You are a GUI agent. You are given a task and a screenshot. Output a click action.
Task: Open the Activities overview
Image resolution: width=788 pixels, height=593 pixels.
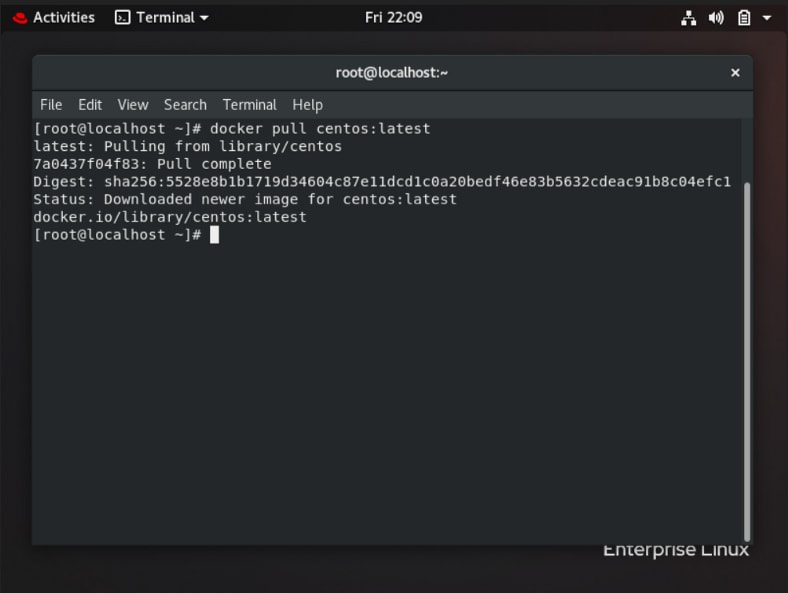[x=64, y=18]
